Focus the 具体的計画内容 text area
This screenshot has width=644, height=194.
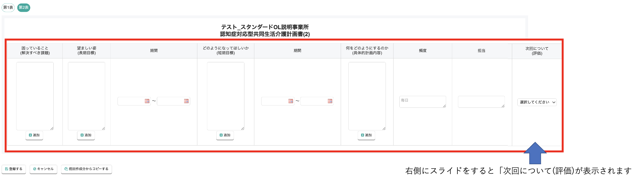click(367, 96)
